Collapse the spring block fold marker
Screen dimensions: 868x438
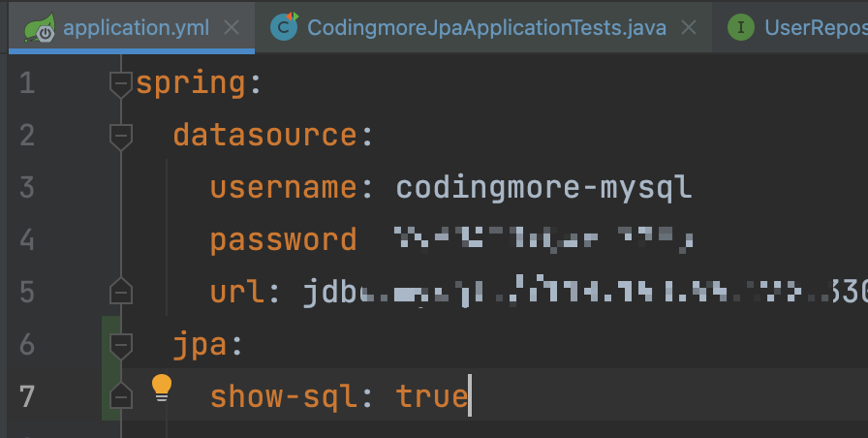[x=120, y=85]
